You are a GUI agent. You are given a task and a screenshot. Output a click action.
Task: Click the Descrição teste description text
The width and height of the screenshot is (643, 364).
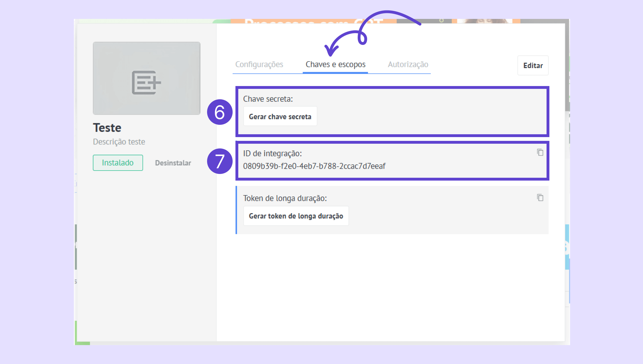(x=119, y=142)
